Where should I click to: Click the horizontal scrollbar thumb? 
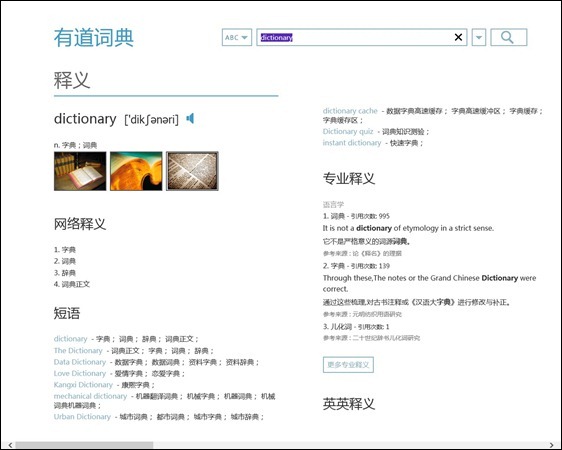click(x=84, y=445)
